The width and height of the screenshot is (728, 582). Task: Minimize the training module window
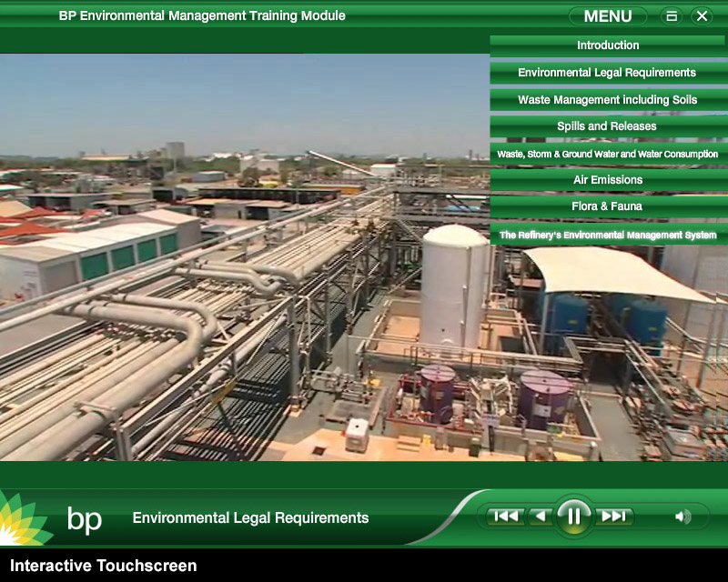672,15
